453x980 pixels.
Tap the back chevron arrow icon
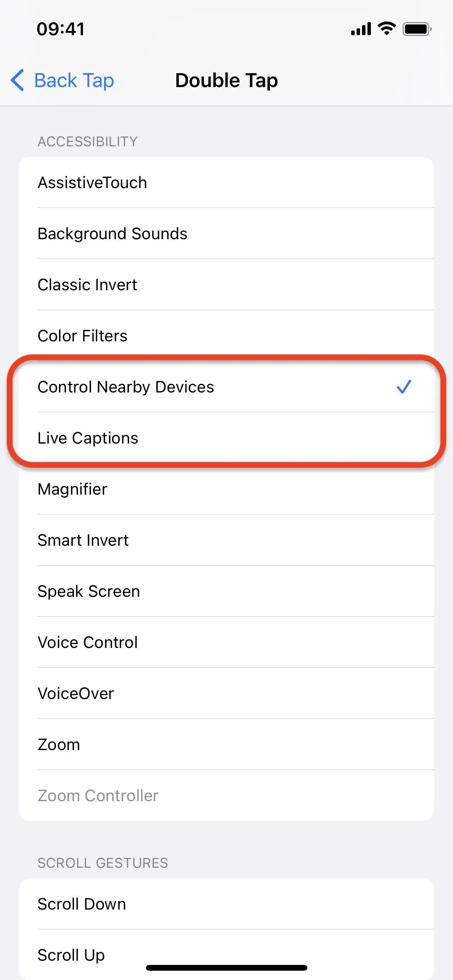(17, 81)
